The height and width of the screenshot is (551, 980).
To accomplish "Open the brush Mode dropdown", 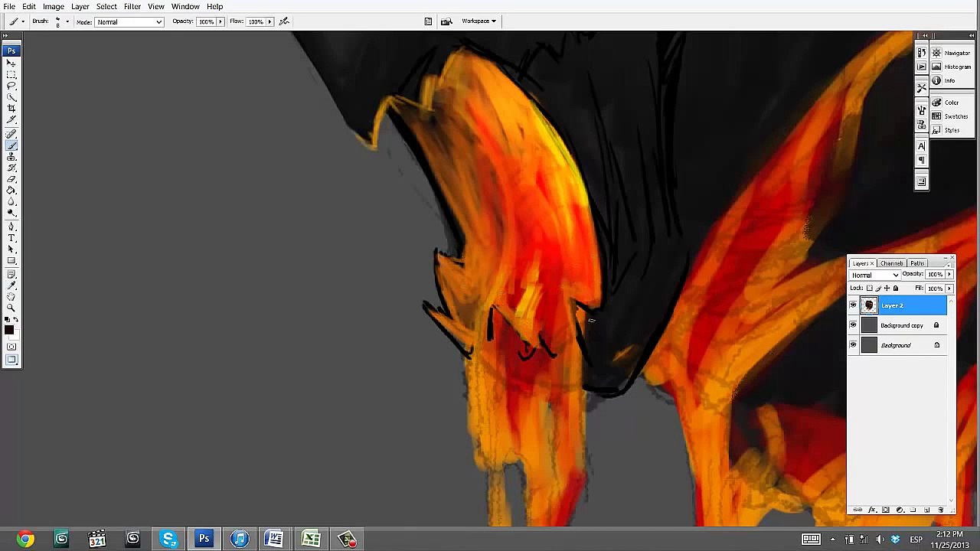I will [x=129, y=21].
